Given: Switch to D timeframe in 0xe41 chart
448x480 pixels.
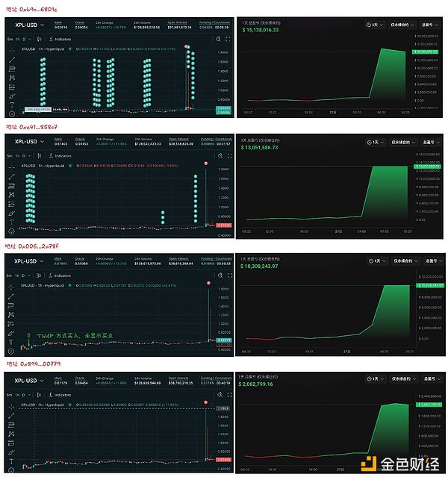Looking at the screenshot, I should [x=24, y=156].
